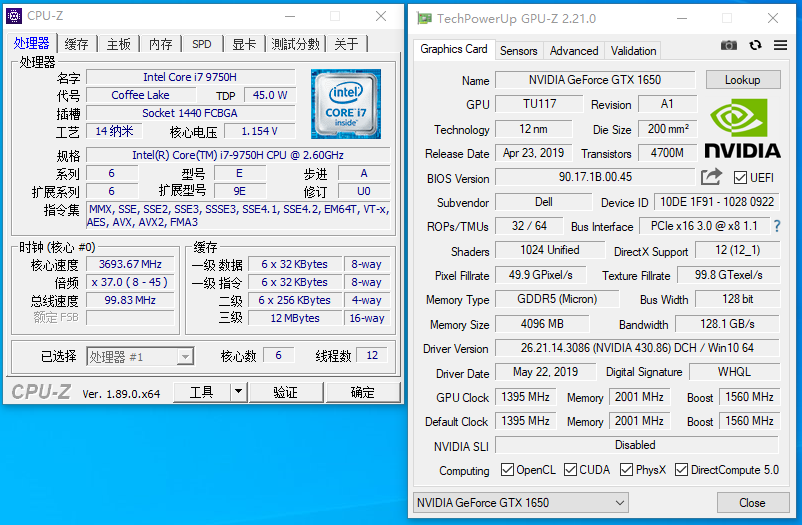Click the Digital Signature value WHQL
Screen dimensions: 802x525
coord(734,371)
